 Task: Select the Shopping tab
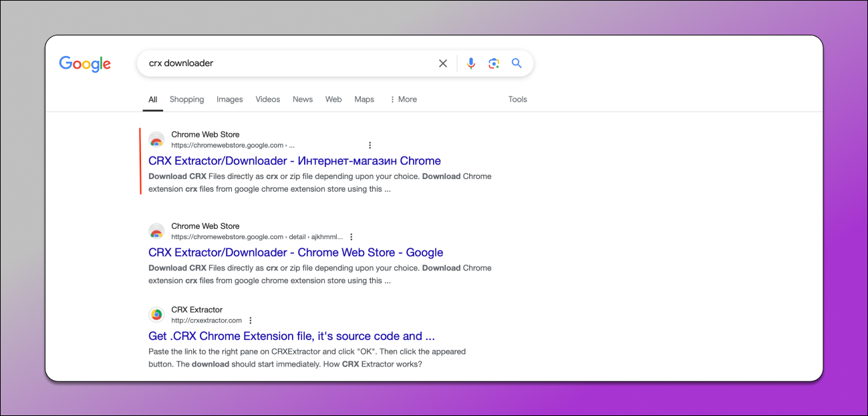[186, 99]
